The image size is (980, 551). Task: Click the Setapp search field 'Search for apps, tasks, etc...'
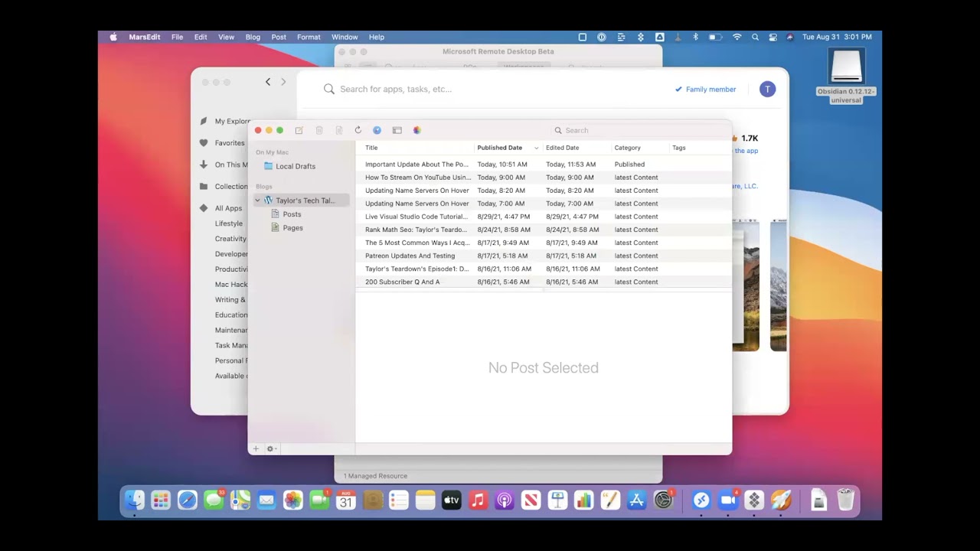pos(396,89)
